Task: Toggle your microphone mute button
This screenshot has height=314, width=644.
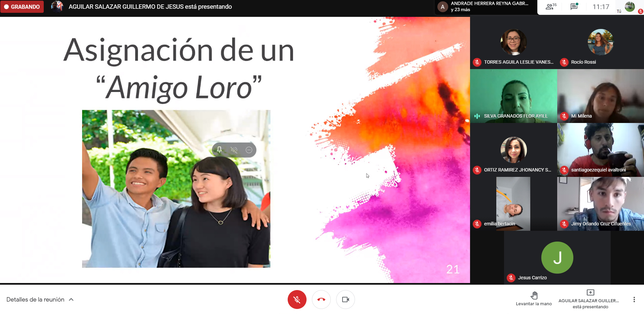Action: pyautogui.click(x=297, y=300)
